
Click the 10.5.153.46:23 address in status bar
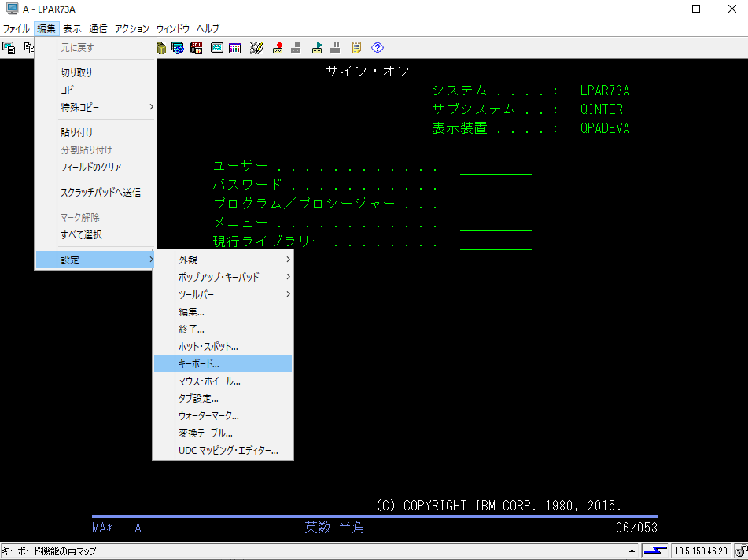coord(701,551)
